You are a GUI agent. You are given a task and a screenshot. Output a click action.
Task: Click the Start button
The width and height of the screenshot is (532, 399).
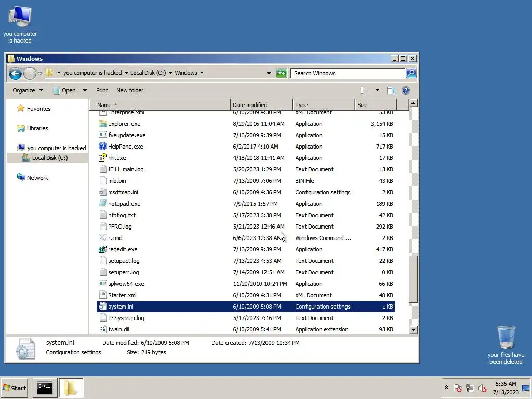pos(15,388)
